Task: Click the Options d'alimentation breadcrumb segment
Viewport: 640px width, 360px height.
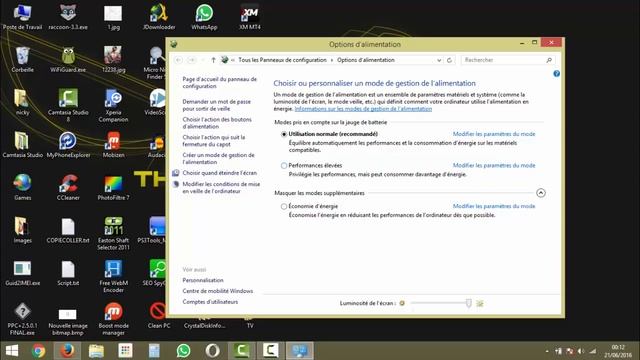Action: pos(366,60)
